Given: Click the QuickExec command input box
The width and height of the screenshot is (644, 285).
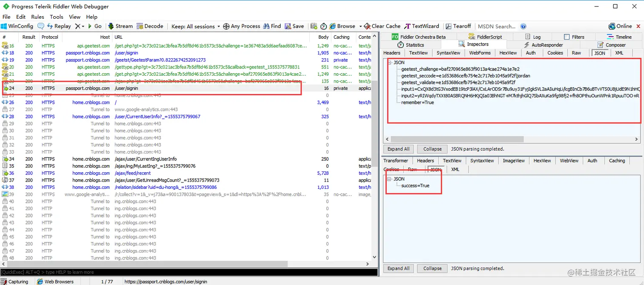Looking at the screenshot, I should (x=189, y=272).
